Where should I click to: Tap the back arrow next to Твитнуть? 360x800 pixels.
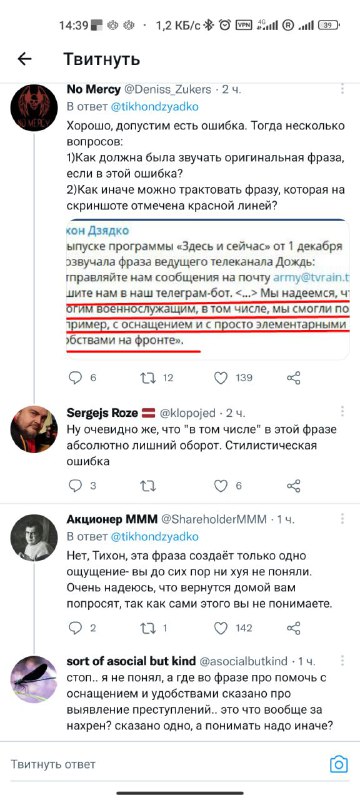24,59
